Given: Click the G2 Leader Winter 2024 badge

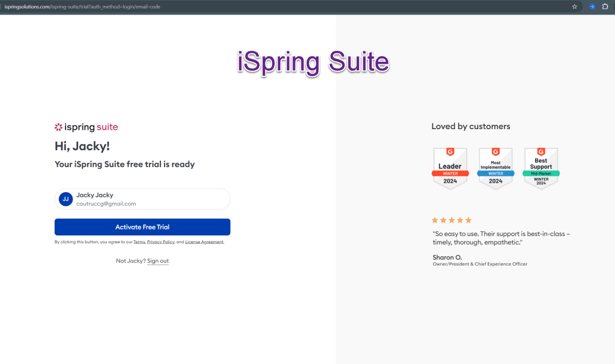Looking at the screenshot, I should (x=450, y=168).
